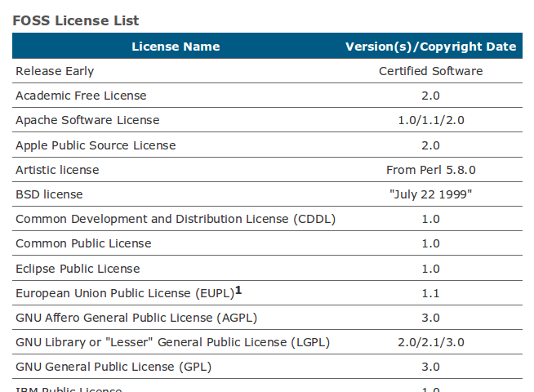Click the 'Certified Software' cell
This screenshot has width=534, height=392.
[431, 71]
